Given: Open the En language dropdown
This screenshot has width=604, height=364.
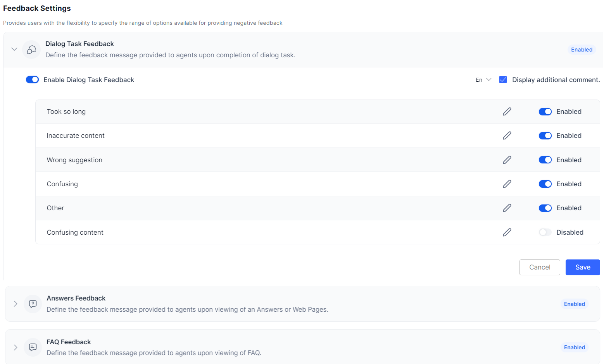Looking at the screenshot, I should (483, 80).
